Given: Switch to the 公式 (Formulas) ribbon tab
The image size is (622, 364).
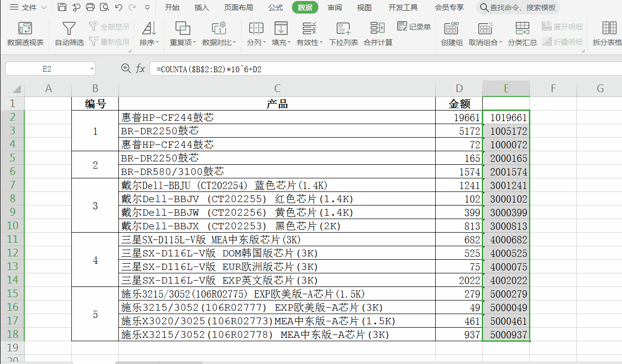Looking at the screenshot, I should (275, 7).
